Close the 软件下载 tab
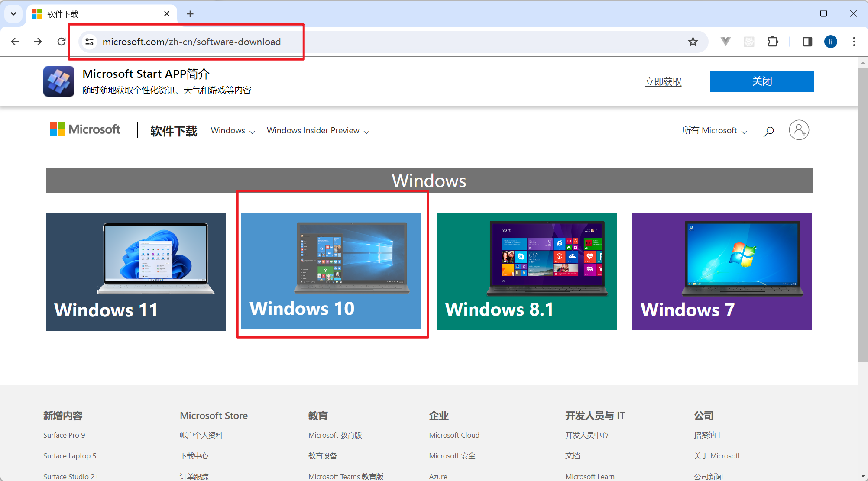This screenshot has height=481, width=868. tap(167, 14)
